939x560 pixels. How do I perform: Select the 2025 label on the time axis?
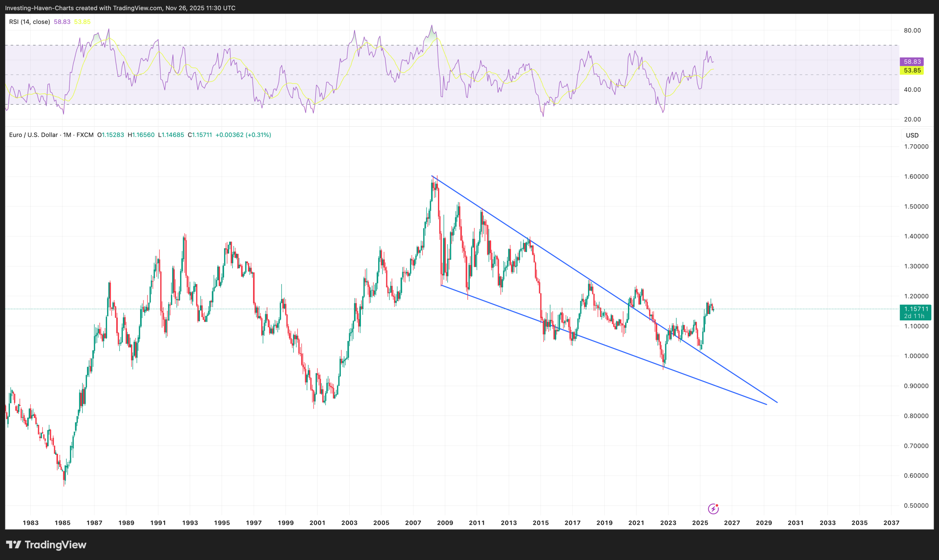(x=700, y=523)
